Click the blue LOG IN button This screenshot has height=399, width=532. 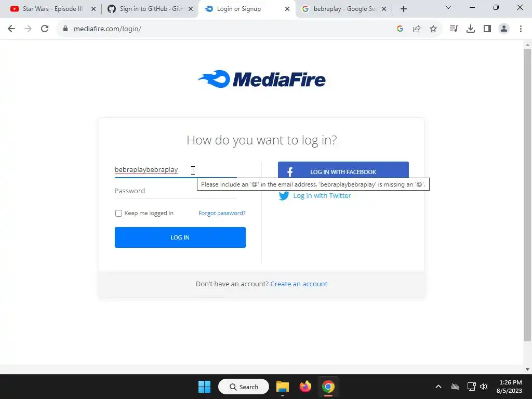(x=180, y=237)
